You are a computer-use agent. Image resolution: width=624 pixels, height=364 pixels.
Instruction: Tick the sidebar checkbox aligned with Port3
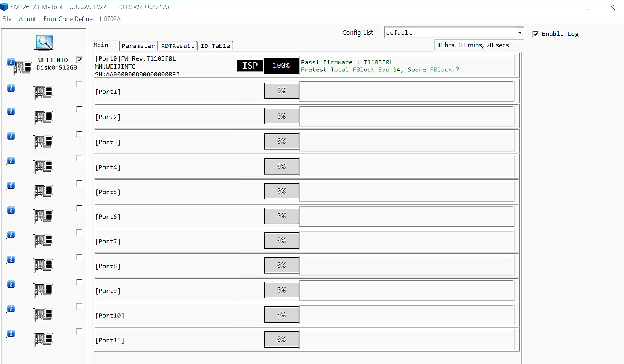(x=79, y=134)
